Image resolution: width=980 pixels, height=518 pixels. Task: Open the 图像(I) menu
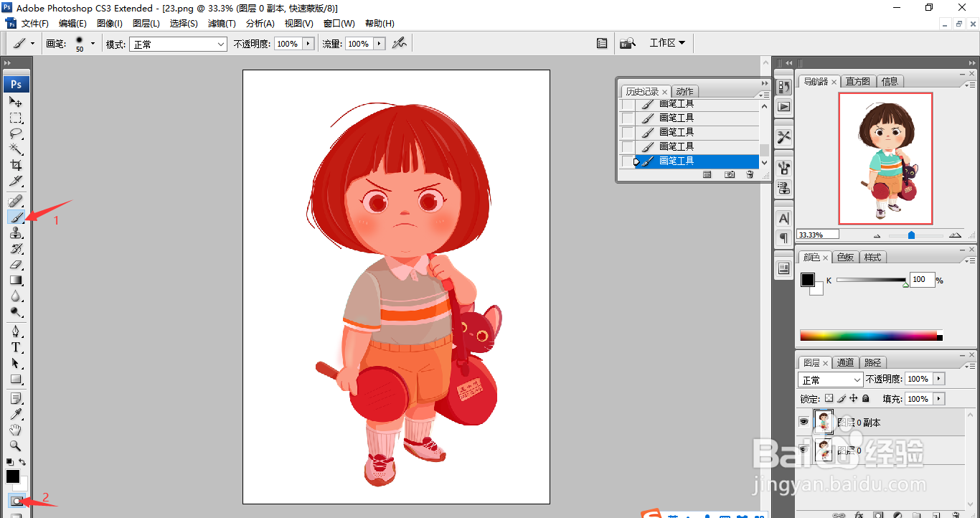110,24
